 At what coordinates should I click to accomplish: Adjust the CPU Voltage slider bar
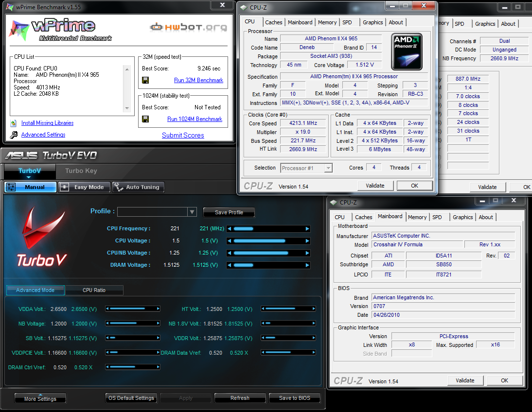tap(268, 241)
